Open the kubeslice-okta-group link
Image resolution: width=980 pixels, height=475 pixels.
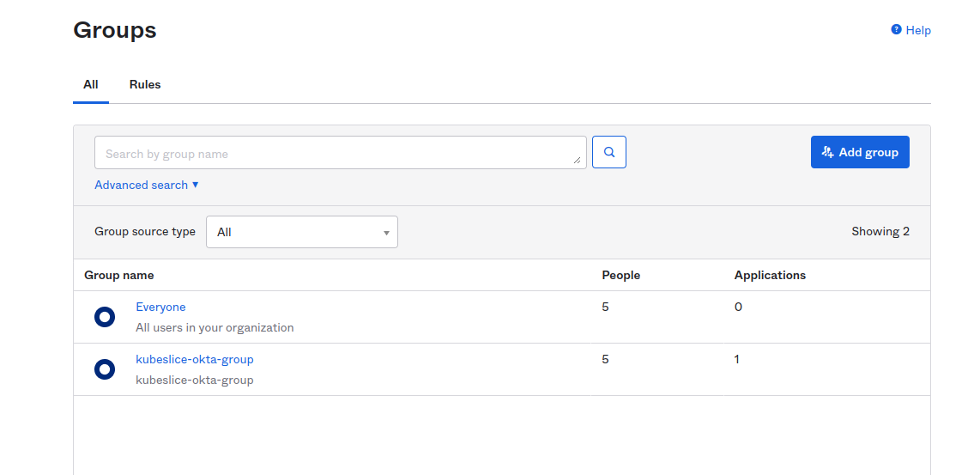coord(195,359)
